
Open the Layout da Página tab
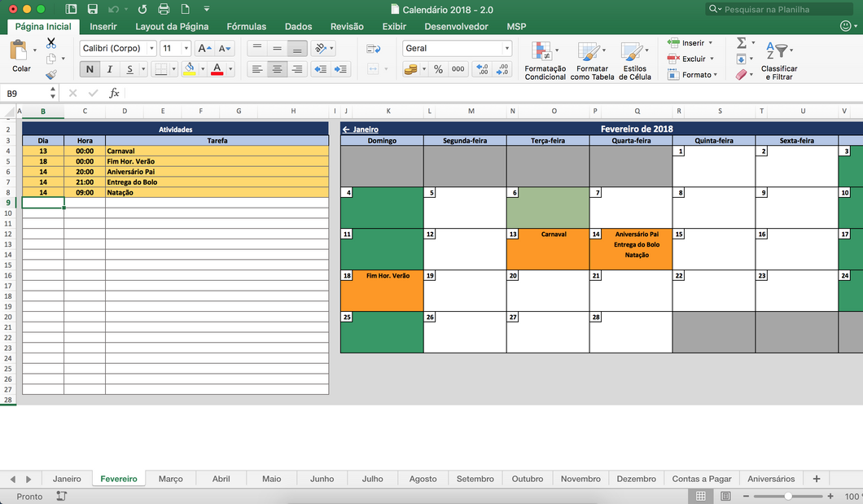[x=172, y=26]
